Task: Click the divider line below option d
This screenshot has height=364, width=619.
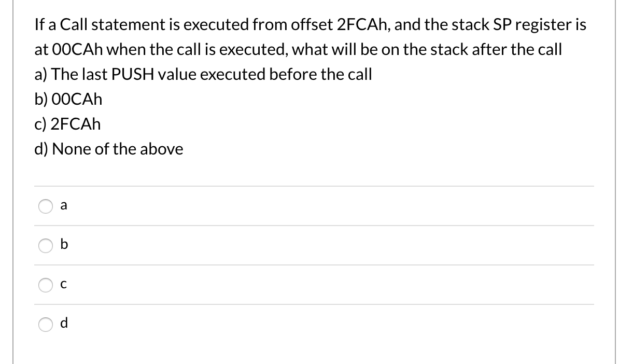Action: [311, 344]
